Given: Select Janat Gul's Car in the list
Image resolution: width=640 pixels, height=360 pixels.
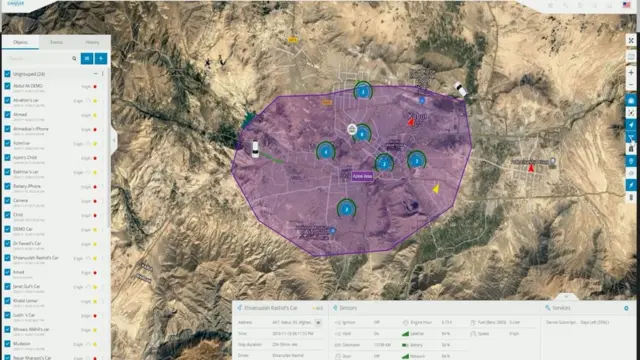Looking at the screenshot, I should (27, 286).
